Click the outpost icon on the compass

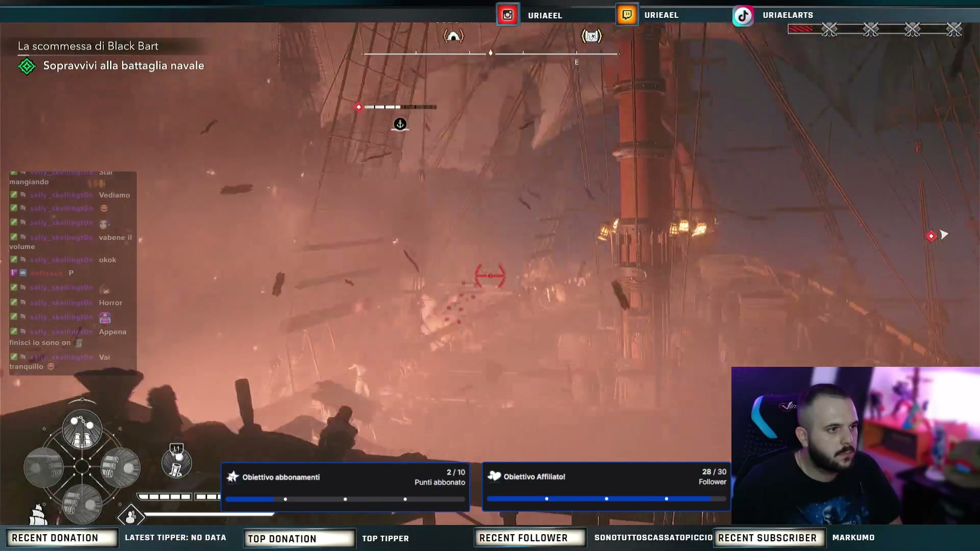tap(453, 36)
